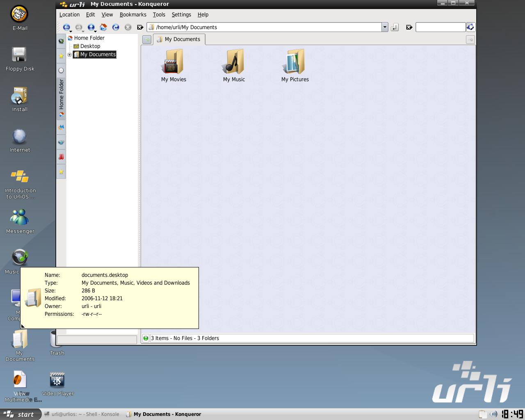Screen dimensions: 525x420
Task: Open the dark globe sidebar tab
Action: [61, 41]
